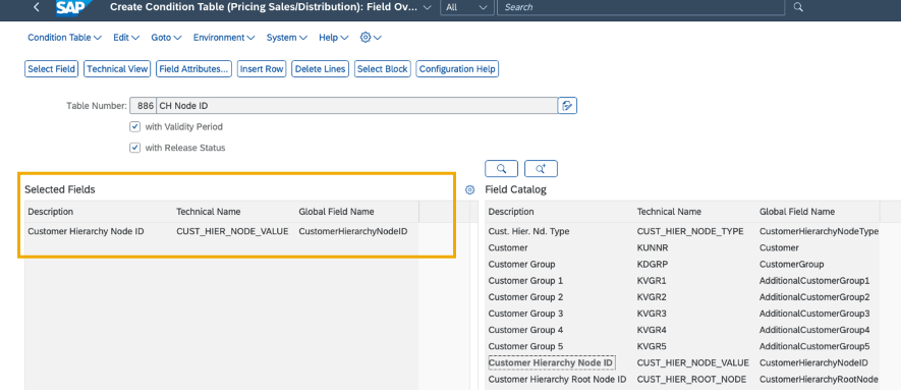Click the SAP logo
The image size is (901, 390).
71,7
